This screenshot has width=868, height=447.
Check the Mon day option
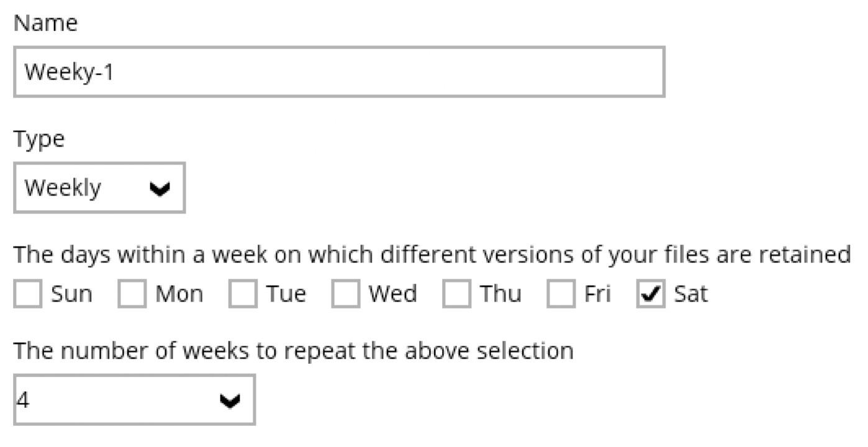(x=132, y=292)
